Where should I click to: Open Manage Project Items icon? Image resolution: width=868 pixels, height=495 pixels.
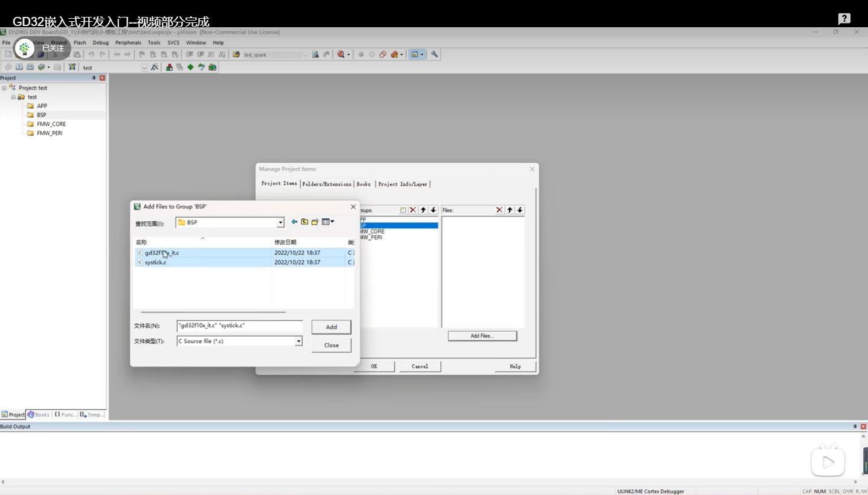coord(169,67)
